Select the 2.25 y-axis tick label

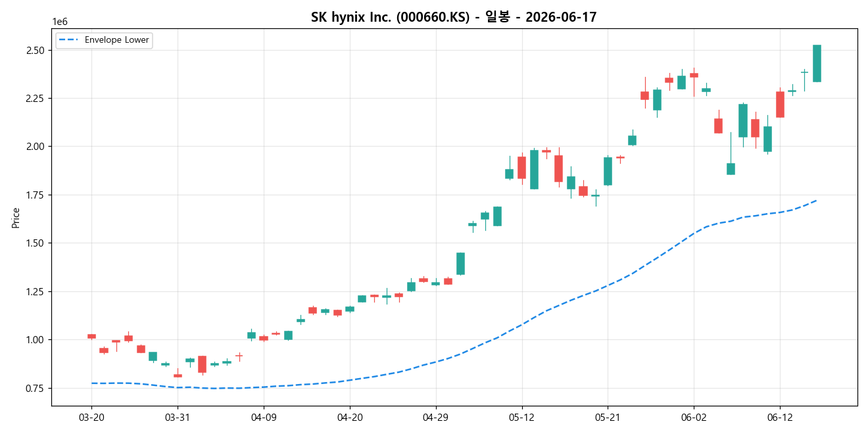[35, 98]
